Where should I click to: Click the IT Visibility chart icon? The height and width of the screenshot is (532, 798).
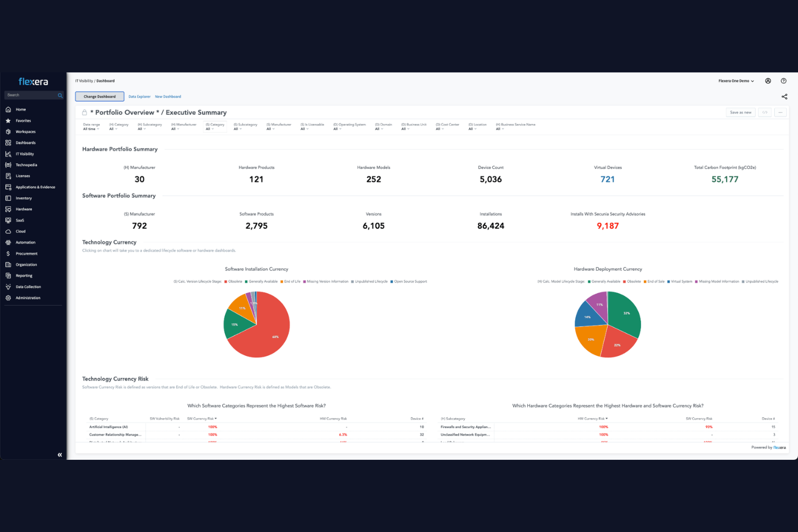(8, 154)
